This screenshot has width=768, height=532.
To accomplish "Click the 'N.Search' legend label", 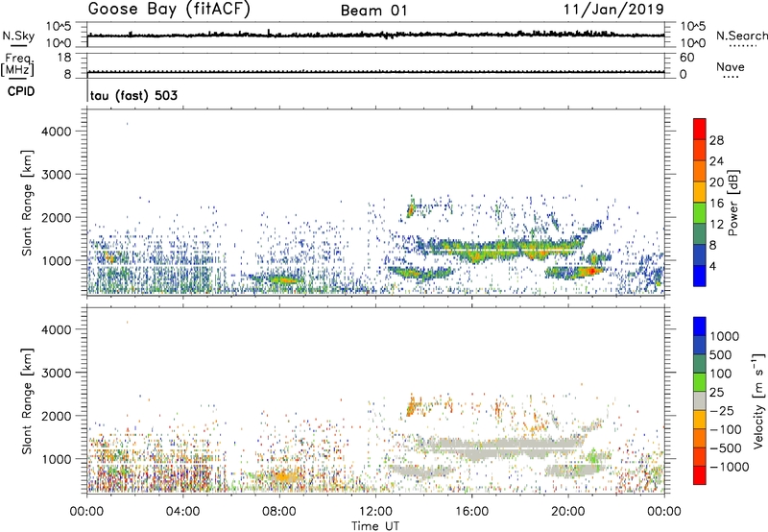I will [x=741, y=36].
